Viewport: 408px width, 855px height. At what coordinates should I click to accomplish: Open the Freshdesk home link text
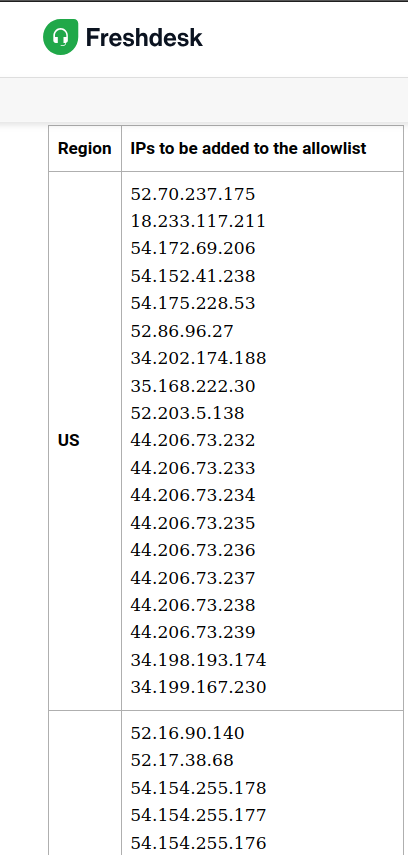(x=144, y=38)
